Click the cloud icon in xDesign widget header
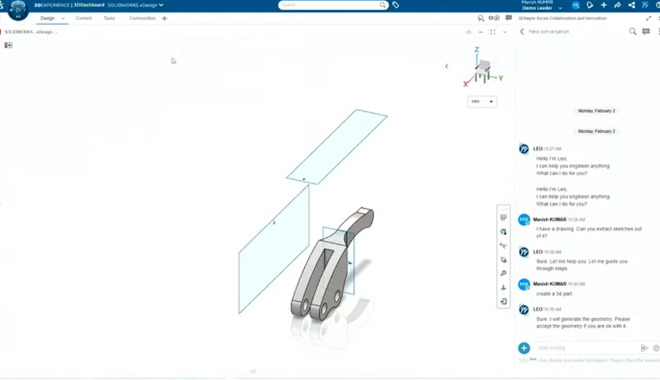Viewport: 660px width, 380px height. 468,32
